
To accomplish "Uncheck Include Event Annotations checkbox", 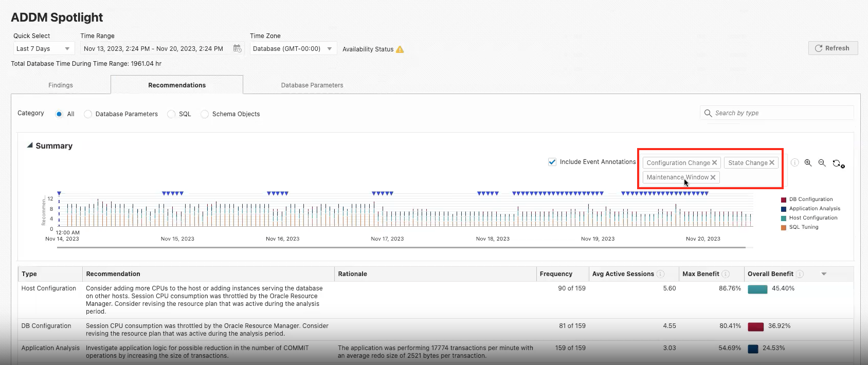I will click(x=552, y=162).
